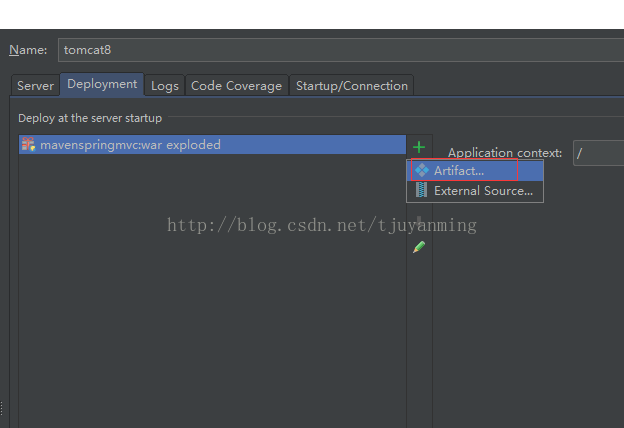Click the External Source archive icon
The image size is (624, 428).
click(422, 190)
